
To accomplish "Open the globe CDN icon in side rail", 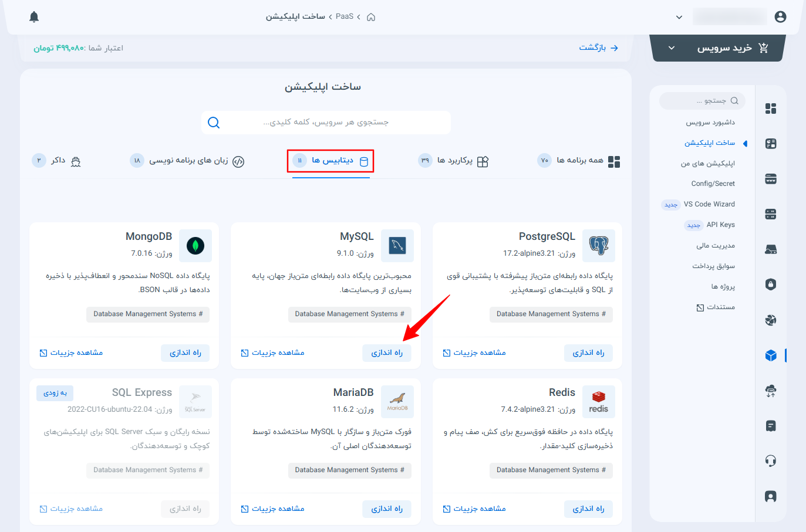I will pyautogui.click(x=771, y=320).
